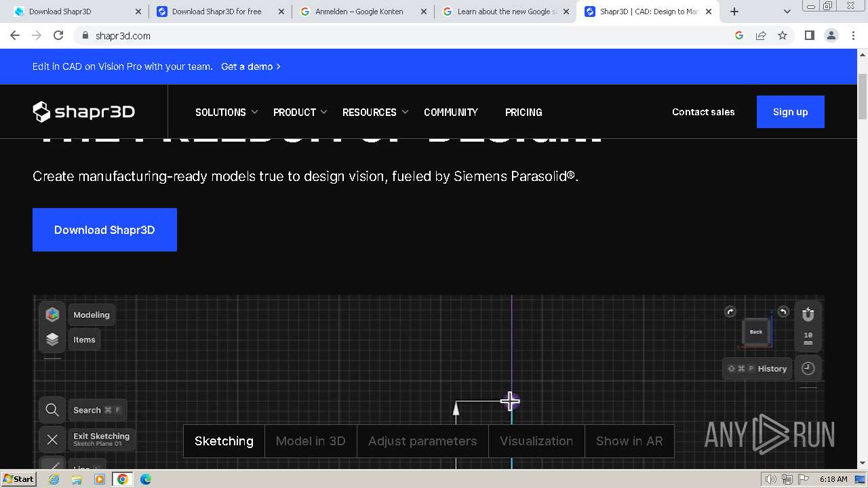This screenshot has width=868, height=488.
Task: Click the Back face of the view cube
Action: tap(756, 332)
